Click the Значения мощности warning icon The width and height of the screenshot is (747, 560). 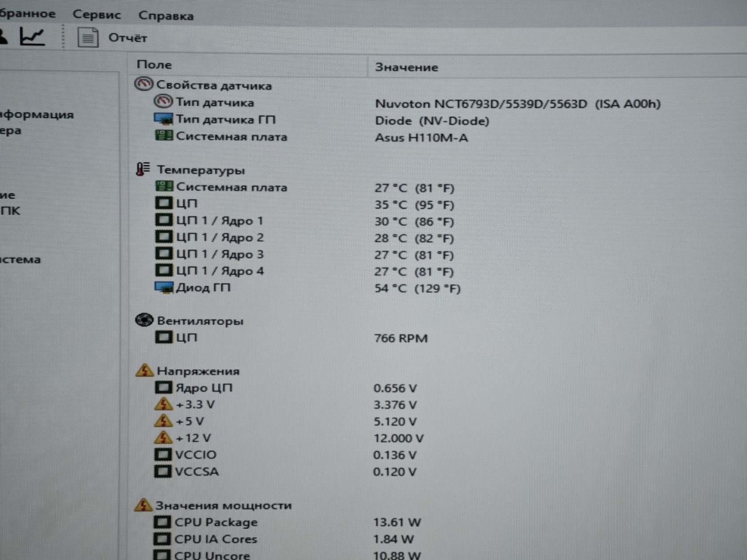(x=143, y=505)
